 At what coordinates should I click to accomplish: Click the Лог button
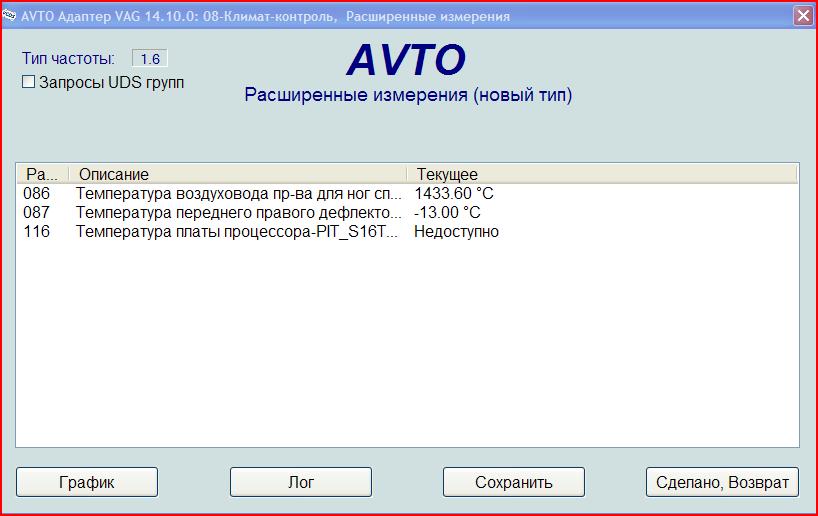coord(300,482)
